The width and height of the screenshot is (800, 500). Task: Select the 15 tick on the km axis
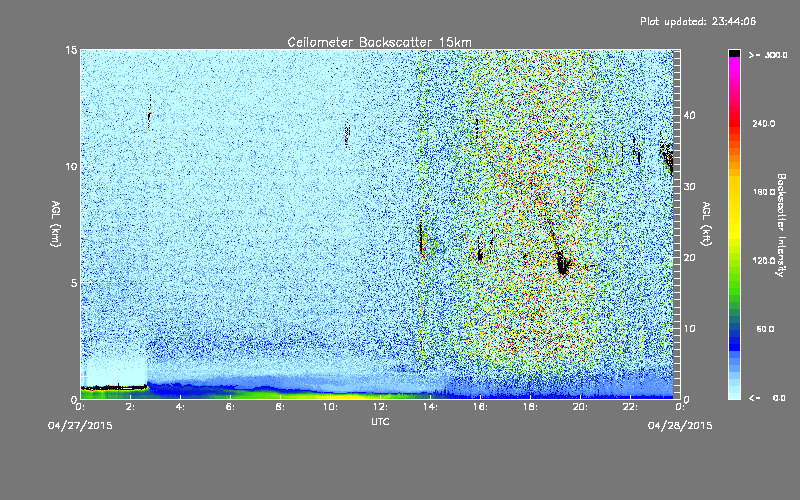click(x=71, y=50)
